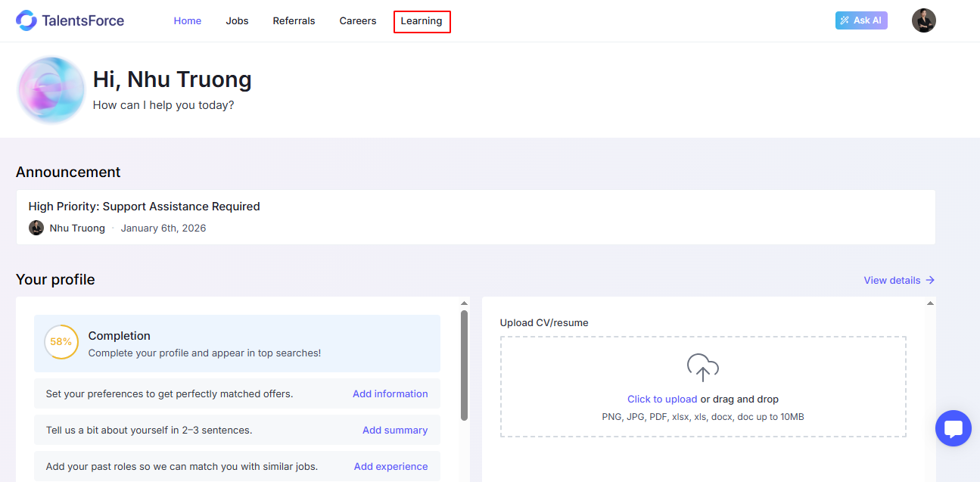The image size is (980, 482).
Task: Click the Ask AI button
Action: (861, 20)
